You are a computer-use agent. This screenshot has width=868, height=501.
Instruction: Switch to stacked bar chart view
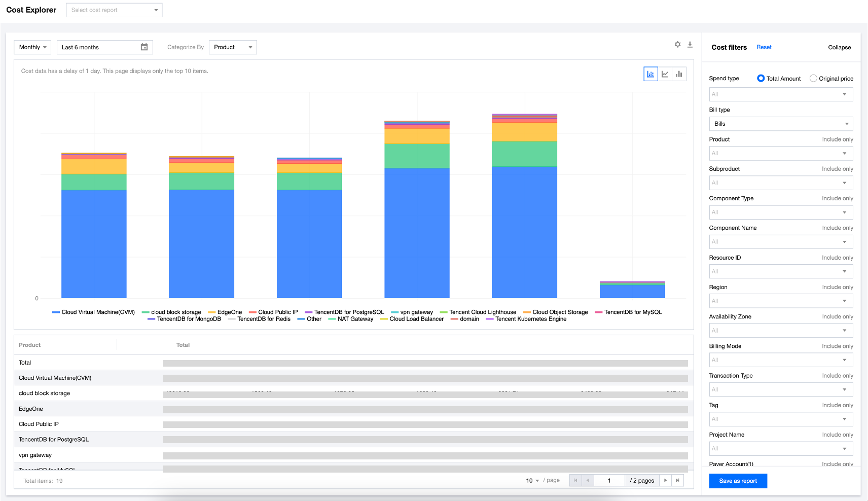[x=650, y=74]
